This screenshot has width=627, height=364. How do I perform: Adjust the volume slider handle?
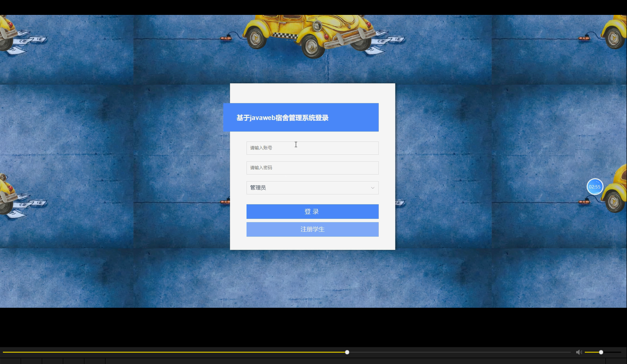pos(601,352)
